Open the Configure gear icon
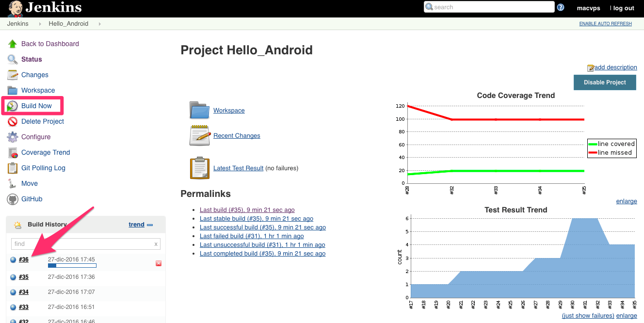644x323 pixels. tap(12, 137)
